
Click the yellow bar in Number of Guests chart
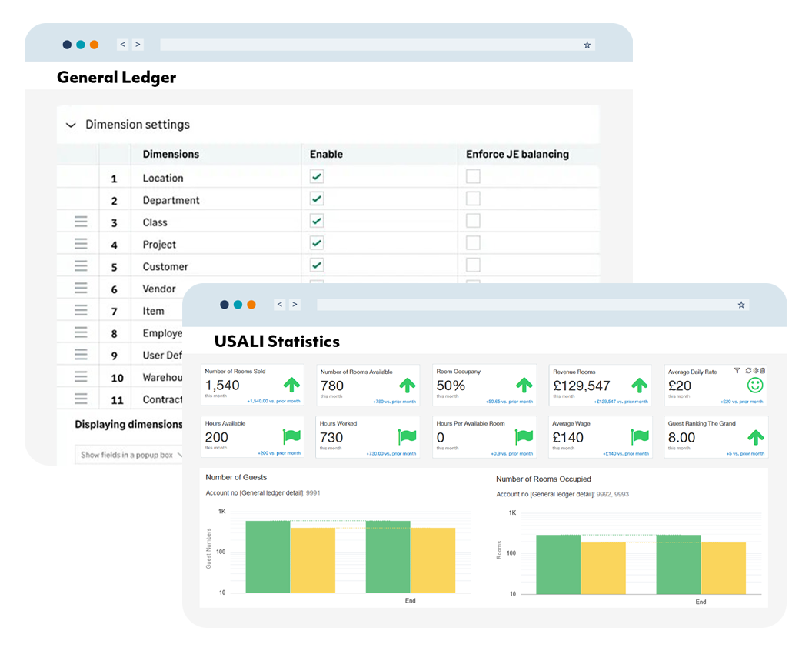[x=314, y=562]
